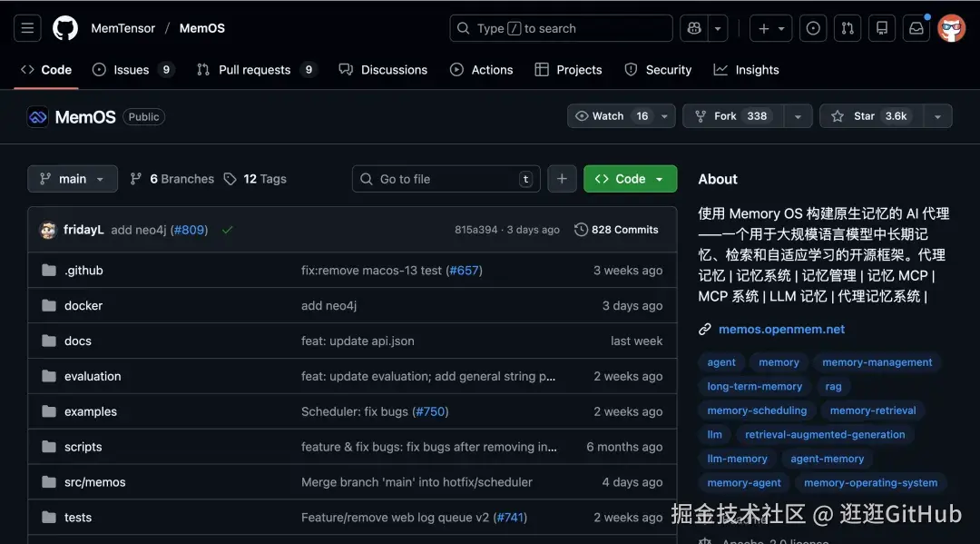Screen dimensions: 980x544
Task: Open the hamburger navigation menu
Action: [27, 28]
